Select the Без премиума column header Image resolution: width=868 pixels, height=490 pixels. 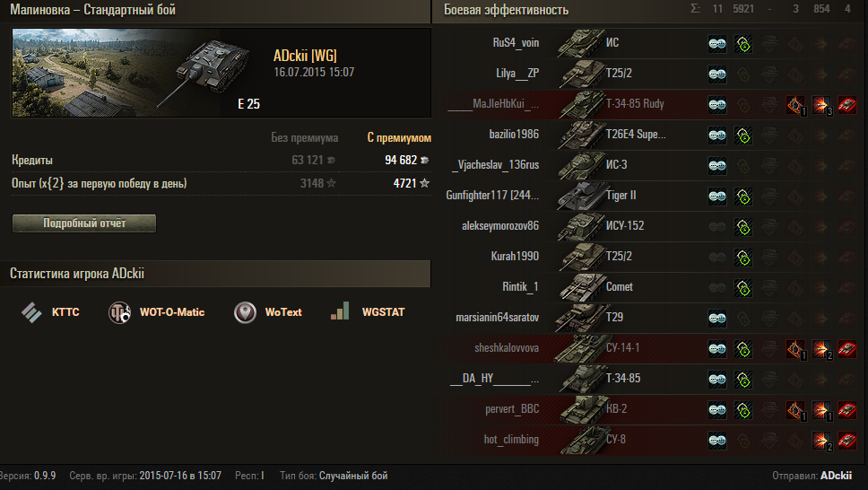(305, 137)
